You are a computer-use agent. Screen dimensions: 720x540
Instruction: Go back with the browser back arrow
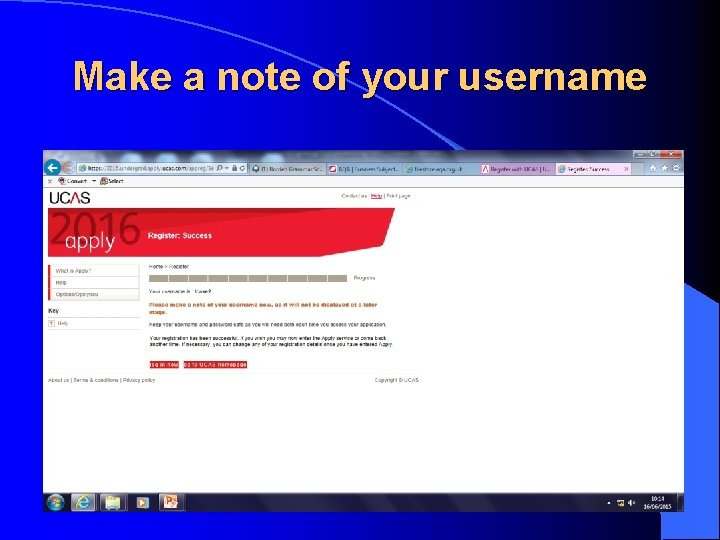pyautogui.click(x=53, y=168)
